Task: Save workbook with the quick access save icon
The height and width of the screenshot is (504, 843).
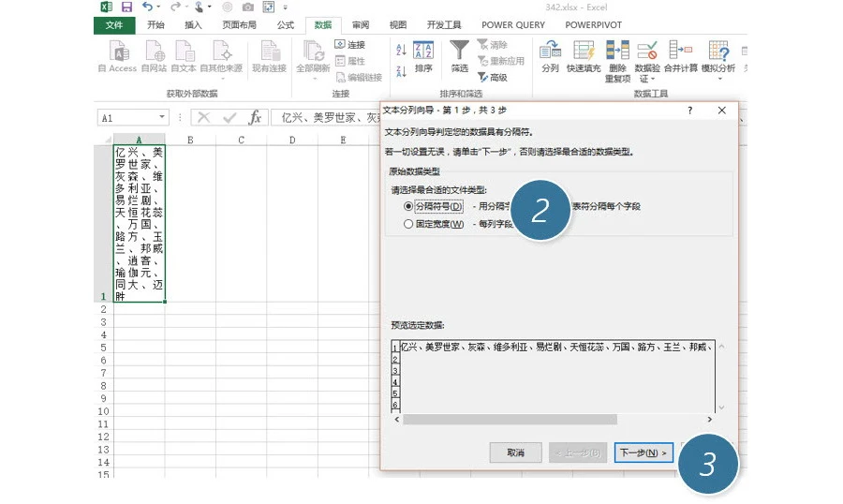Action: pos(126,7)
